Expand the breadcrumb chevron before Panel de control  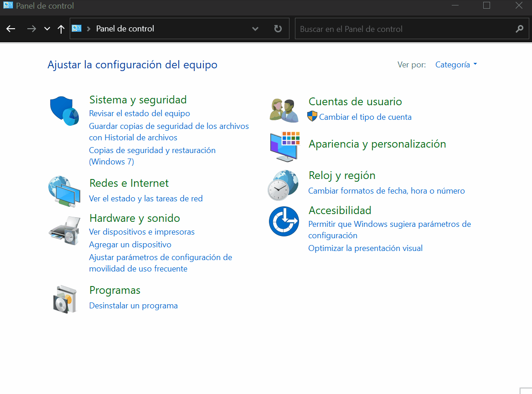[x=88, y=29]
